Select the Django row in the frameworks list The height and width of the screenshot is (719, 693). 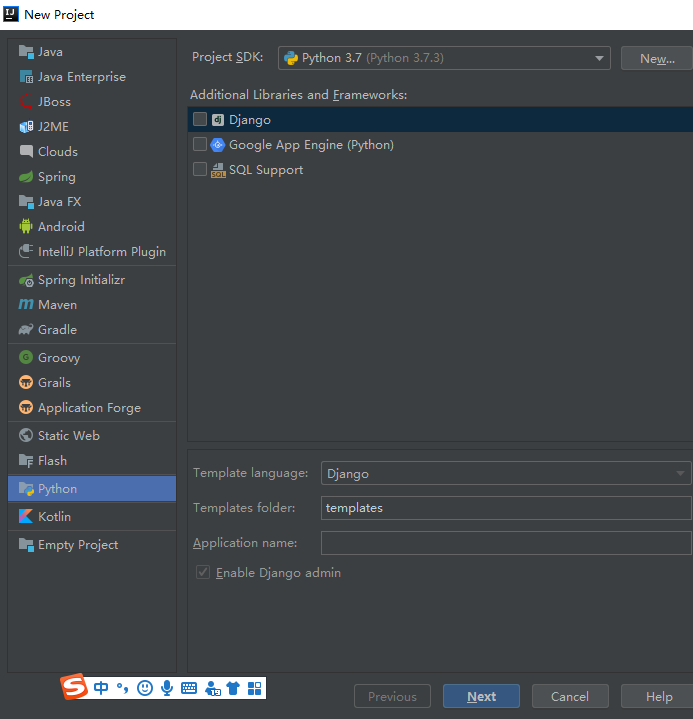click(x=440, y=120)
